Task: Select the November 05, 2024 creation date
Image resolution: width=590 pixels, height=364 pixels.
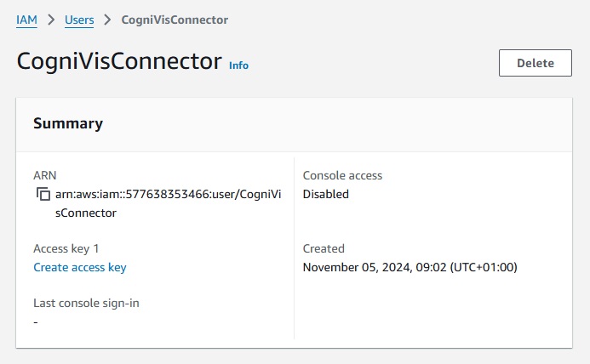Action: point(410,267)
